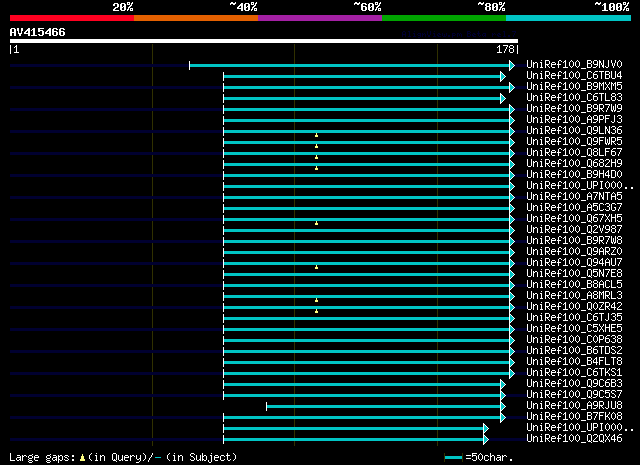Select the green ~80% identity legend segment

[444, 18]
